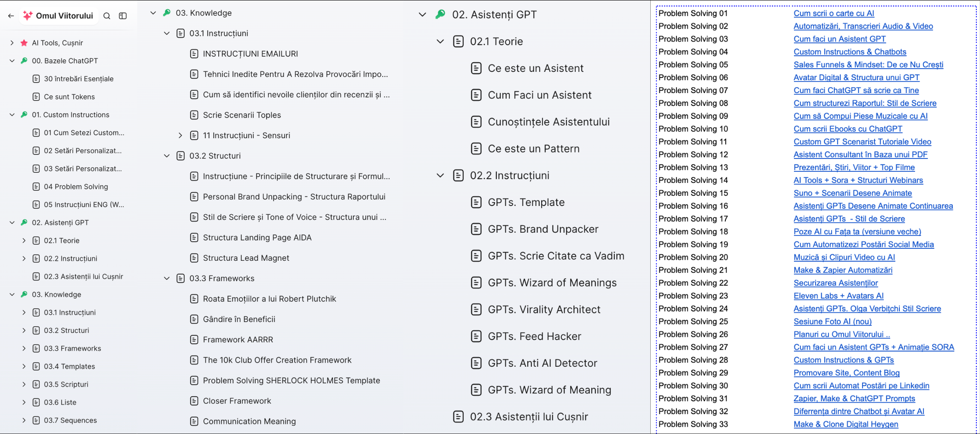Collapse the 03.2 Structuri section
The image size is (980, 434).
coord(167,156)
